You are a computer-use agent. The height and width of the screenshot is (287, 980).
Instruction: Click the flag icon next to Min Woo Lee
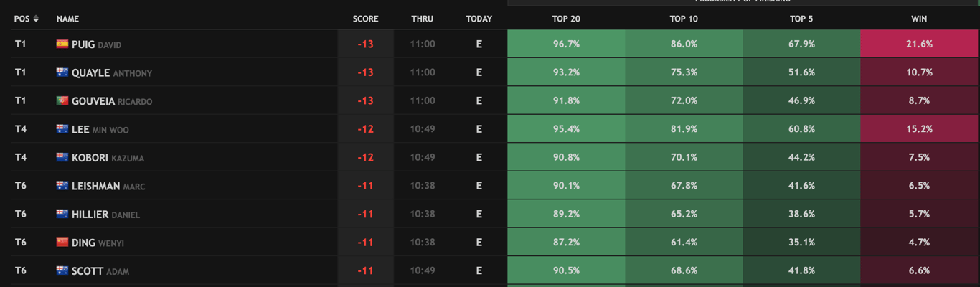click(x=62, y=129)
